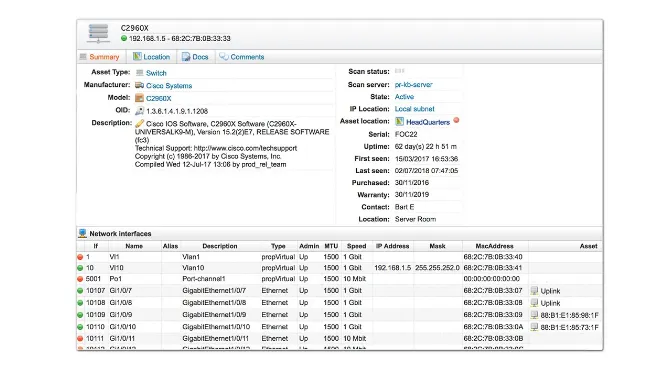Viewport: 658px width, 381px height.
Task: Click the 255.255.252.0 mask cell
Action: coord(437,268)
